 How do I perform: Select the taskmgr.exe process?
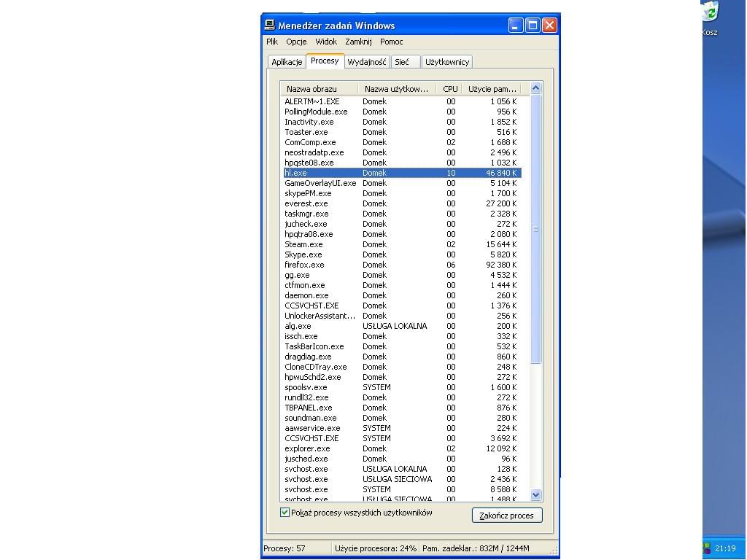click(403, 214)
